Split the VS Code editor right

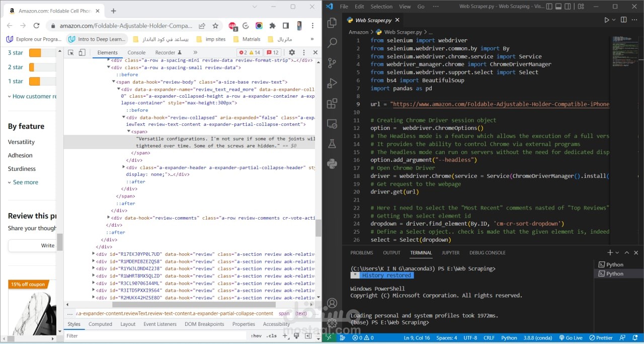tap(624, 20)
